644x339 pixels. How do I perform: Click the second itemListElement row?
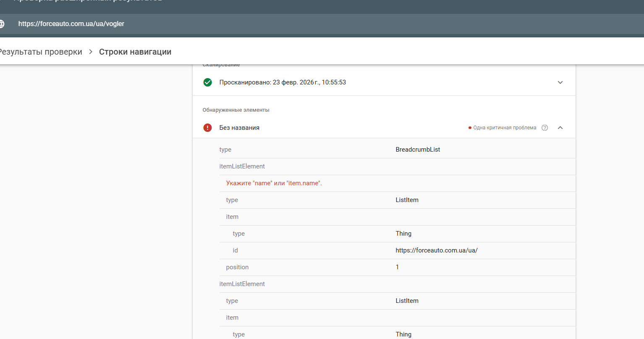[x=397, y=284]
